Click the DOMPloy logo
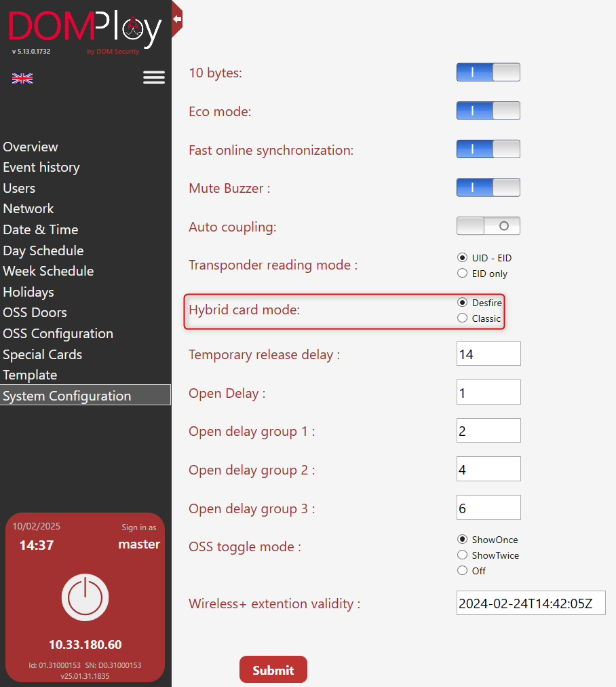 pos(85,30)
